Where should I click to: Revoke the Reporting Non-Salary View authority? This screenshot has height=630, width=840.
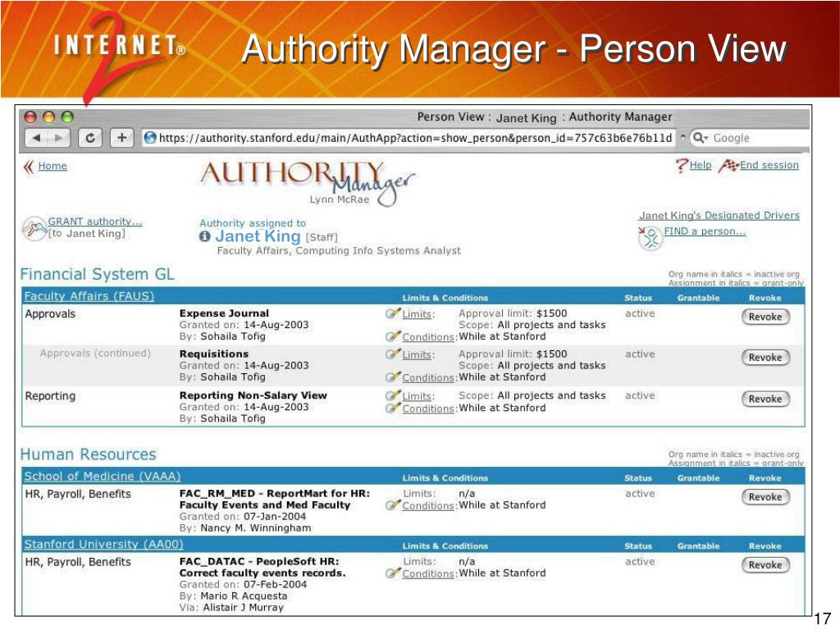point(765,399)
